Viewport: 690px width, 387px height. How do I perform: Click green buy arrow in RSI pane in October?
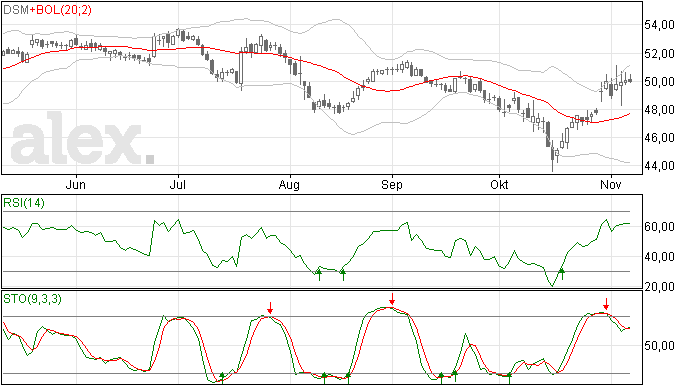pos(562,273)
